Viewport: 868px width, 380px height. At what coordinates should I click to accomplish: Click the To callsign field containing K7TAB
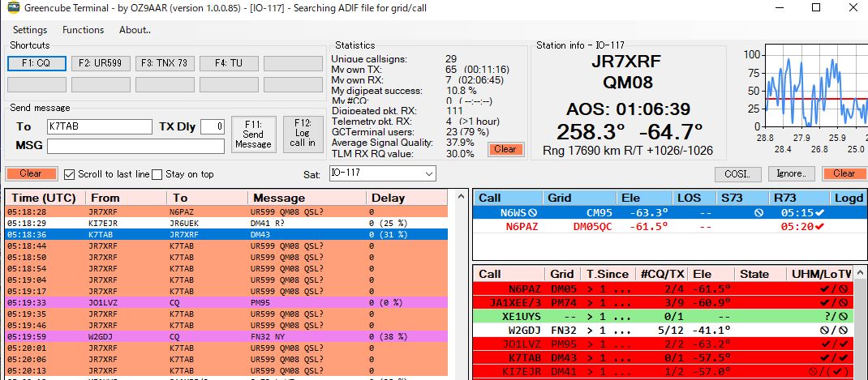pos(99,126)
